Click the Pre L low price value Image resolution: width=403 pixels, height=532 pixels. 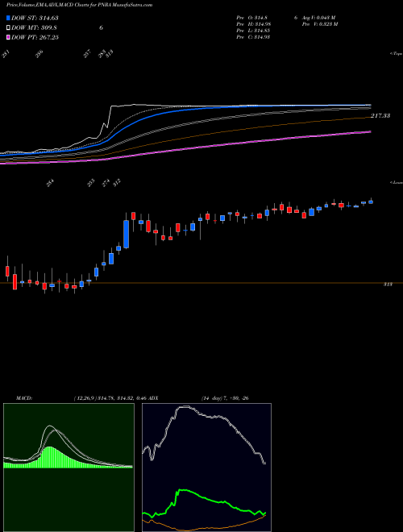point(264,30)
